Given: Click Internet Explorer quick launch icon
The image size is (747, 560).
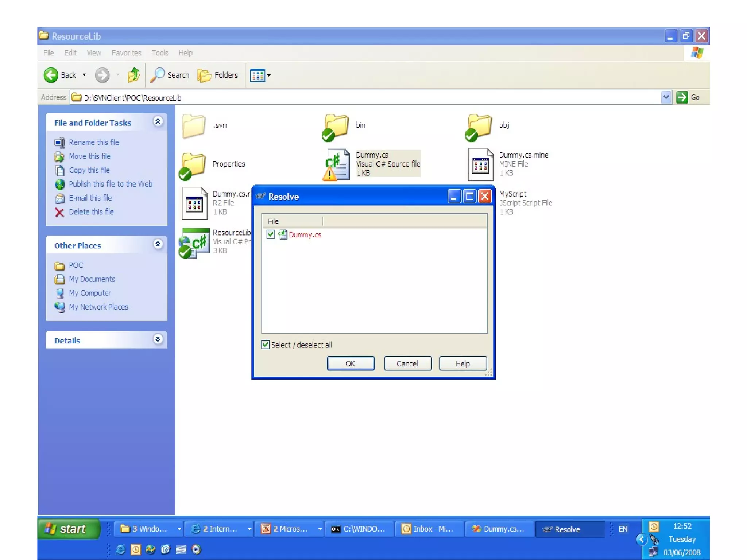Looking at the screenshot, I should point(121,549).
